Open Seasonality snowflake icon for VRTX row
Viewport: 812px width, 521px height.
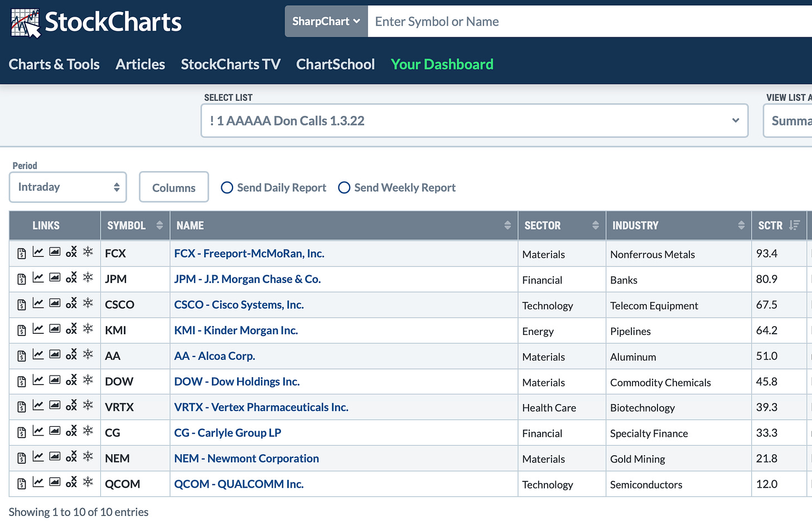point(88,405)
